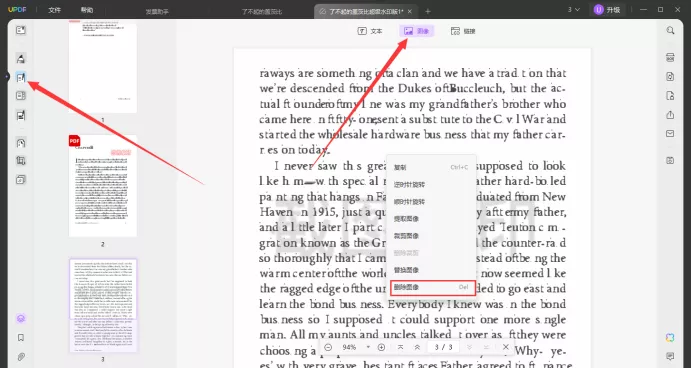This screenshot has width=691, height=368.
Task: Select page 1 thumbnail
Action: [103, 66]
